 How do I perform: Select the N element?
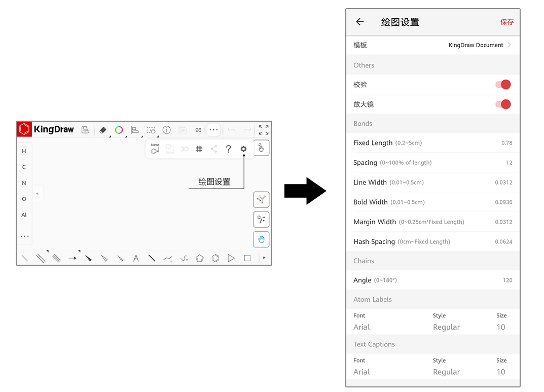tap(24, 183)
